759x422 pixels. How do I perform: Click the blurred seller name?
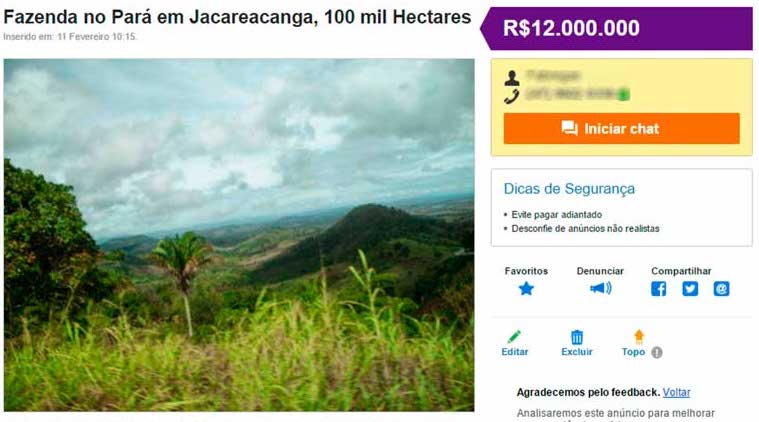552,75
